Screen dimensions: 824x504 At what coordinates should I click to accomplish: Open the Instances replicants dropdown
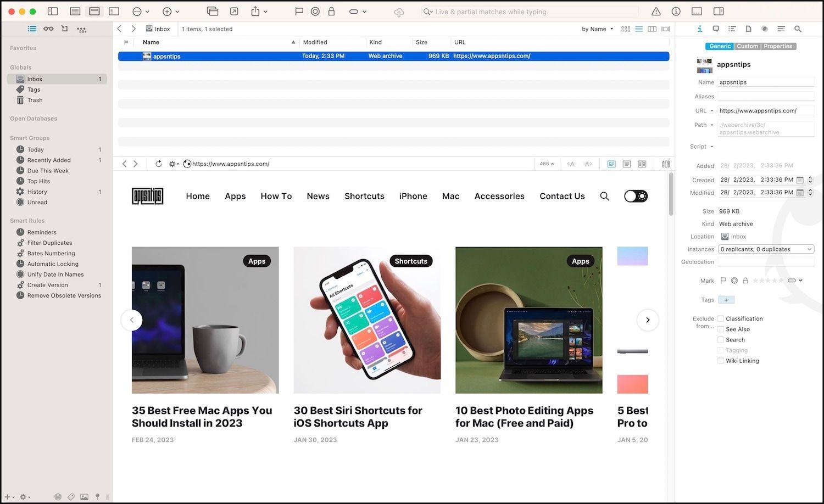[766, 249]
